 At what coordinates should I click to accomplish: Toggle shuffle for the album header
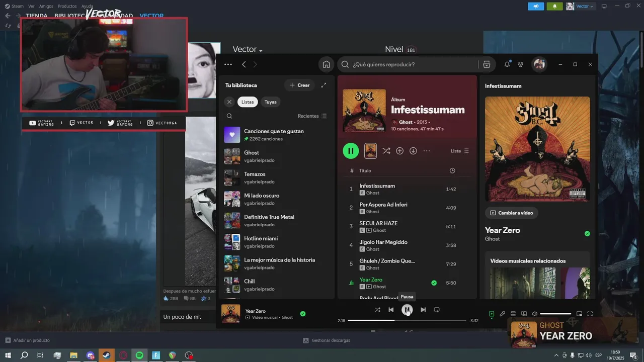(x=386, y=151)
